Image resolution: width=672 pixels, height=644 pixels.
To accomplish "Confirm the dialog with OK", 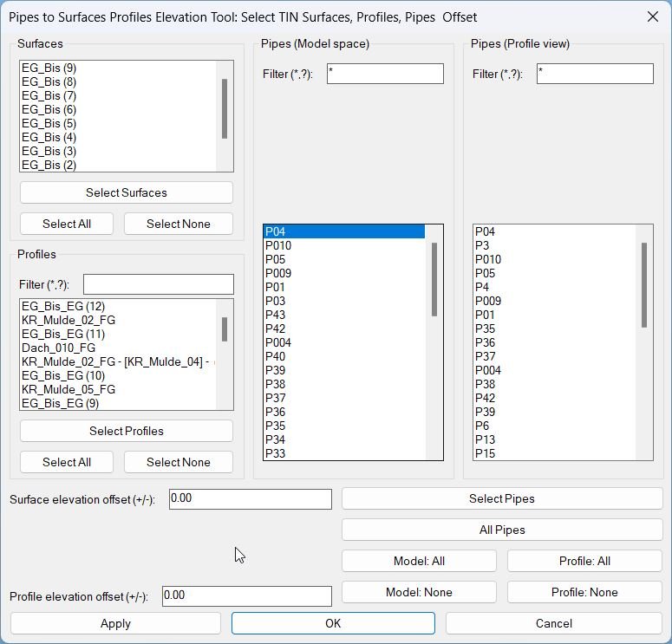I will click(x=333, y=623).
